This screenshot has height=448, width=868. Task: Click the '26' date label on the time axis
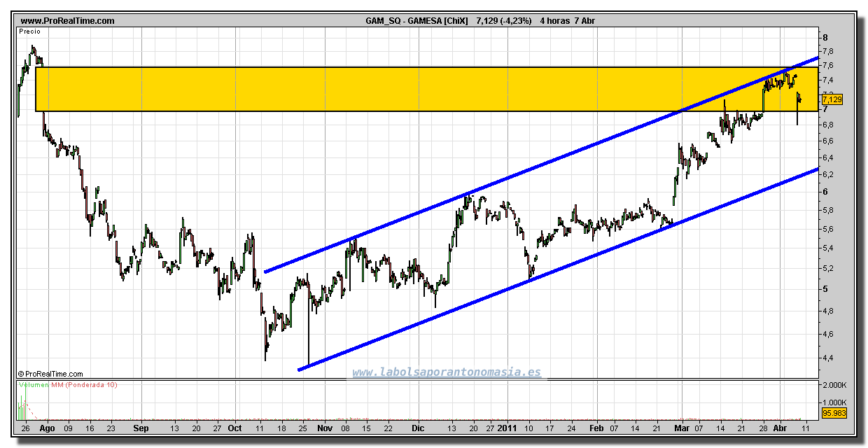(x=25, y=428)
